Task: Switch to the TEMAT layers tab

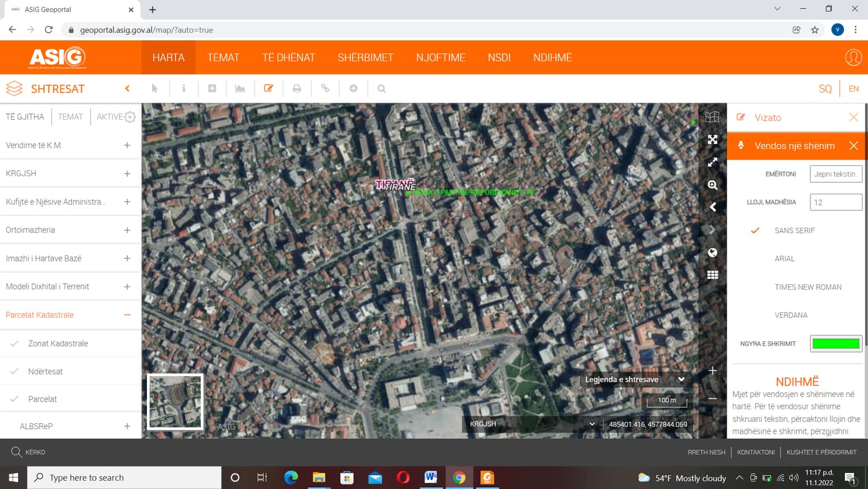Action: point(70,117)
